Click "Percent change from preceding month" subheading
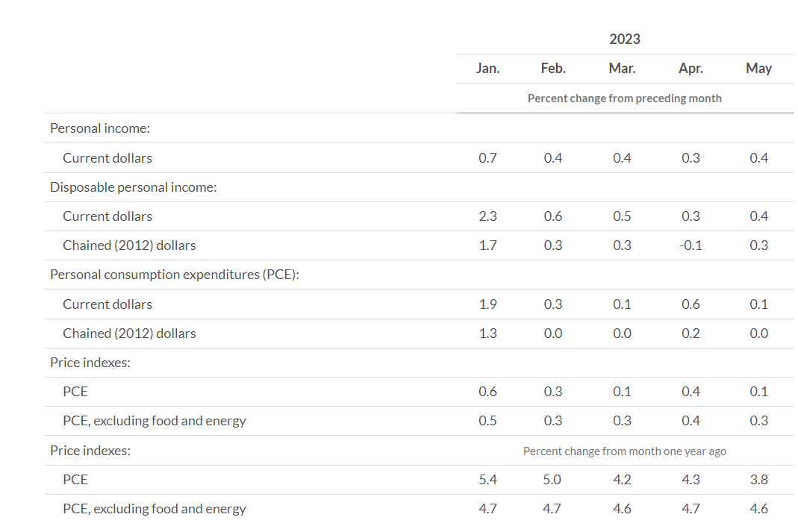 (625, 98)
